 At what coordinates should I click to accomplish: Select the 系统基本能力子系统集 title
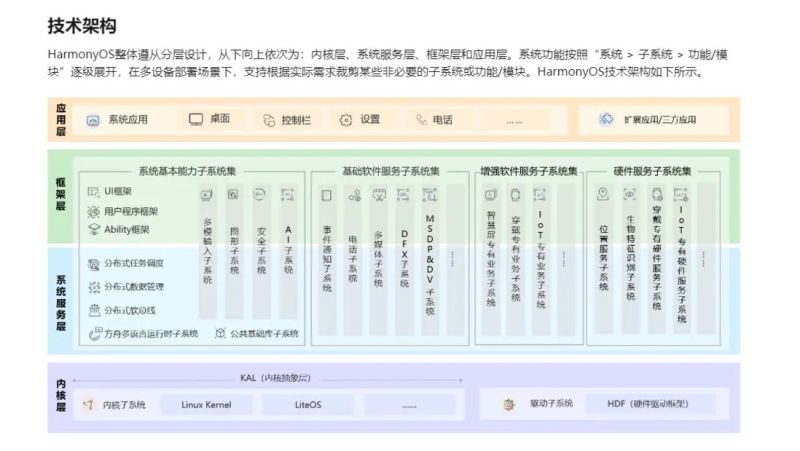click(x=187, y=171)
